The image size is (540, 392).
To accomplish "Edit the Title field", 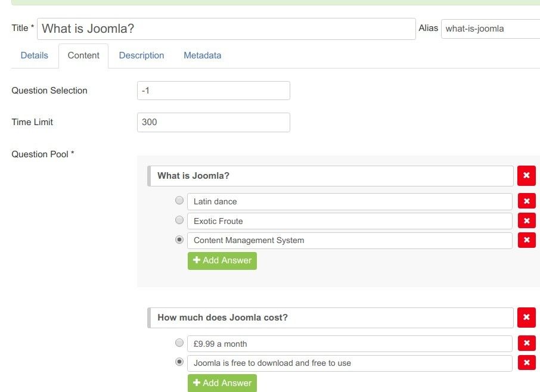I will (x=226, y=29).
